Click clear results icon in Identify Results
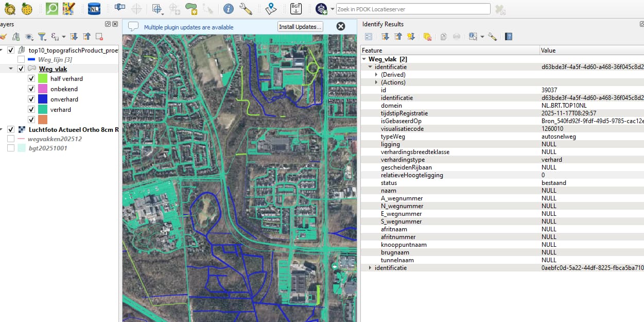The image size is (644, 322). [x=427, y=37]
